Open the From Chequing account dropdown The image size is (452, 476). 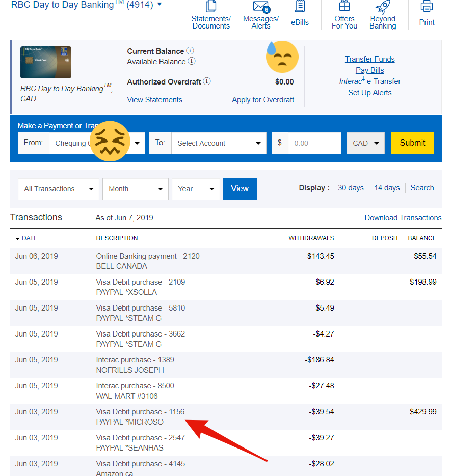pyautogui.click(x=97, y=143)
